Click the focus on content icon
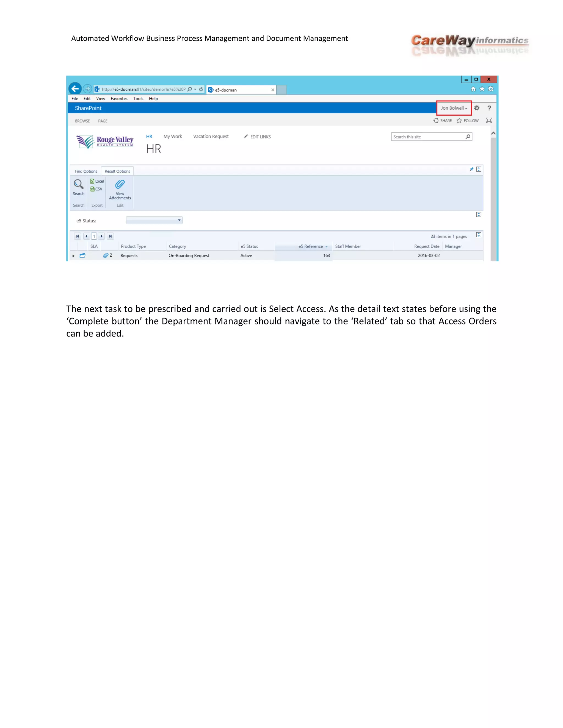Image resolution: width=563 pixels, height=728 pixels. [x=489, y=120]
